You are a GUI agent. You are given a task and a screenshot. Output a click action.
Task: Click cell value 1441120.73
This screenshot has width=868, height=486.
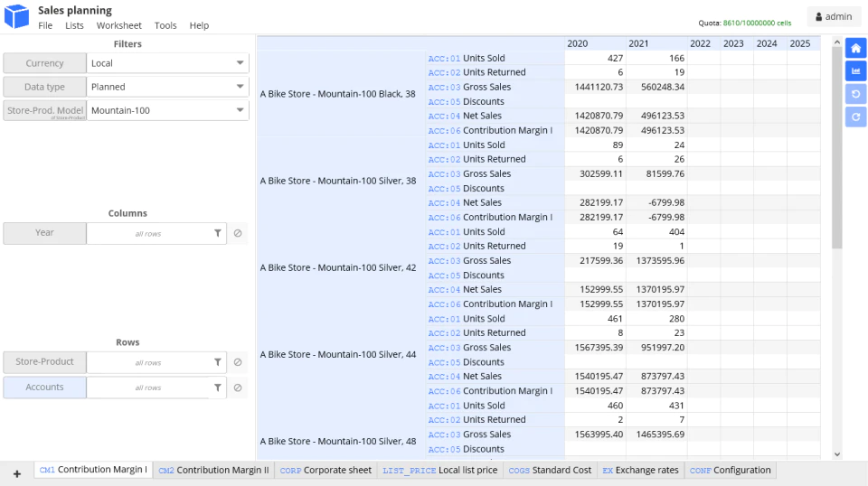pos(595,87)
